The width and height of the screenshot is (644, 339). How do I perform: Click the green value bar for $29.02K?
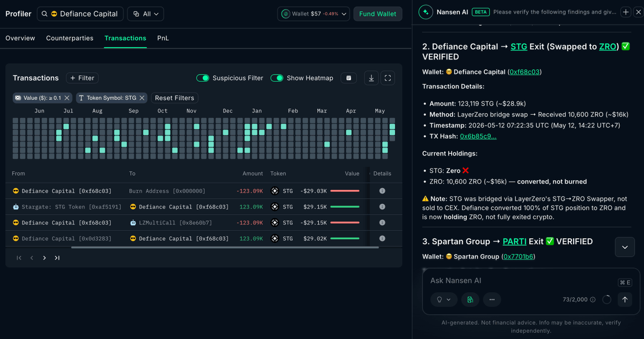[x=345, y=238]
